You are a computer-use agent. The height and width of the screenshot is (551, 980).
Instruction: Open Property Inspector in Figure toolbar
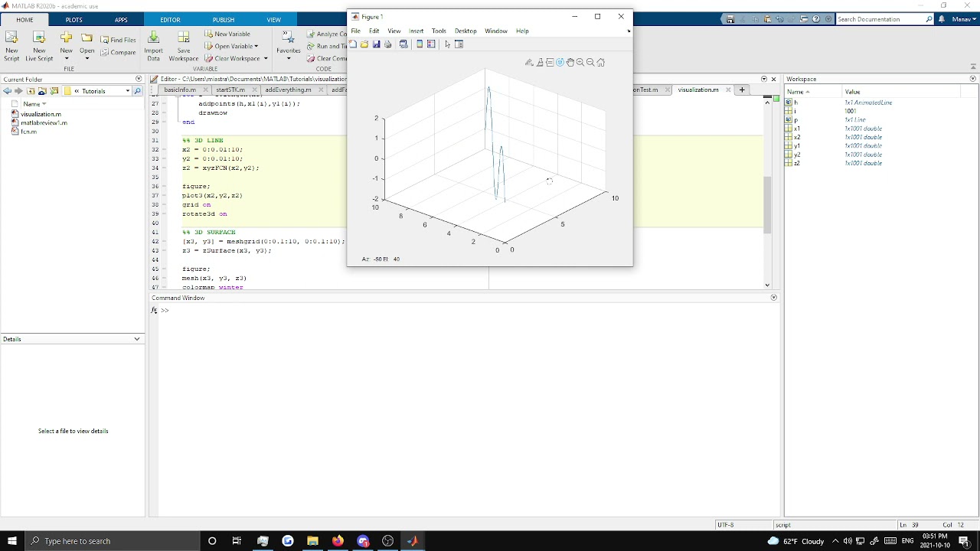pyautogui.click(x=459, y=44)
